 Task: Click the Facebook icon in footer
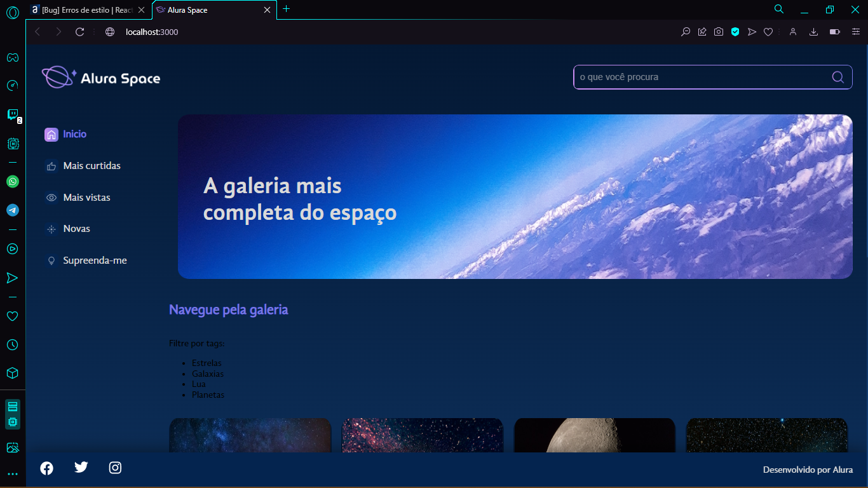[x=47, y=468]
